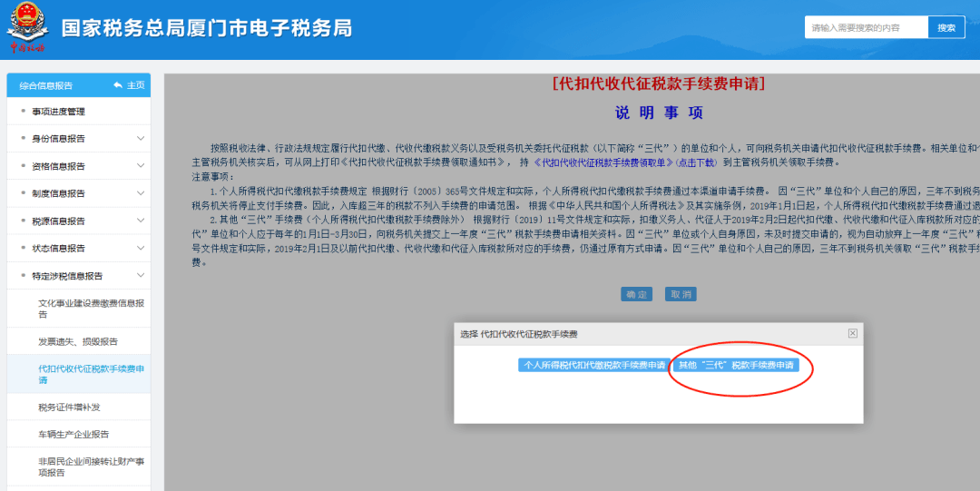Image resolution: width=980 pixels, height=491 pixels.
Task: Click the 主页 home arrow icon
Action: (118, 85)
